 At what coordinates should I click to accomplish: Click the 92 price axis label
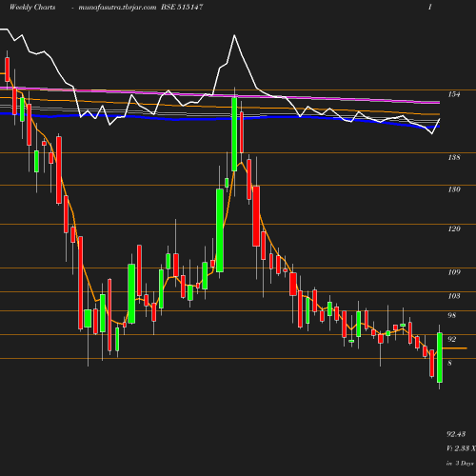point(451,339)
